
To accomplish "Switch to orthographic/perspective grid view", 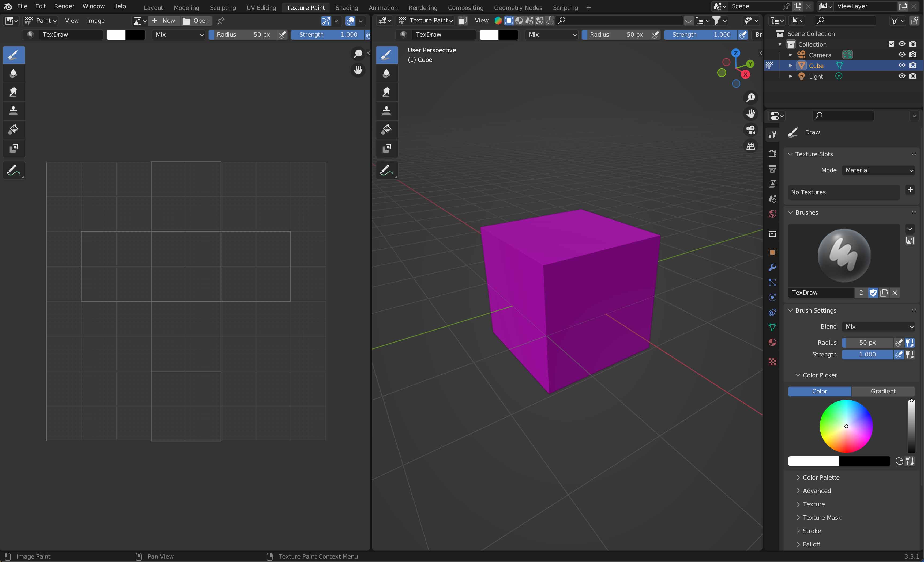I will [750, 146].
